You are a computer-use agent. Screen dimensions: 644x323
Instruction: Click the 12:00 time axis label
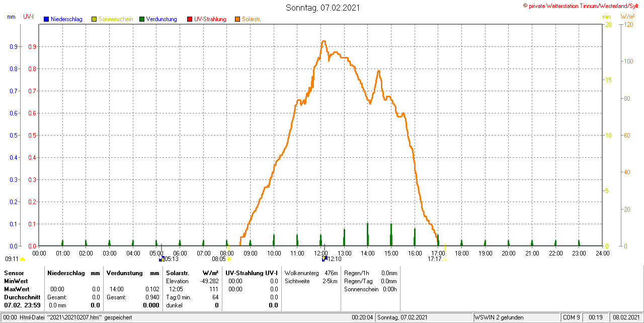(x=321, y=253)
